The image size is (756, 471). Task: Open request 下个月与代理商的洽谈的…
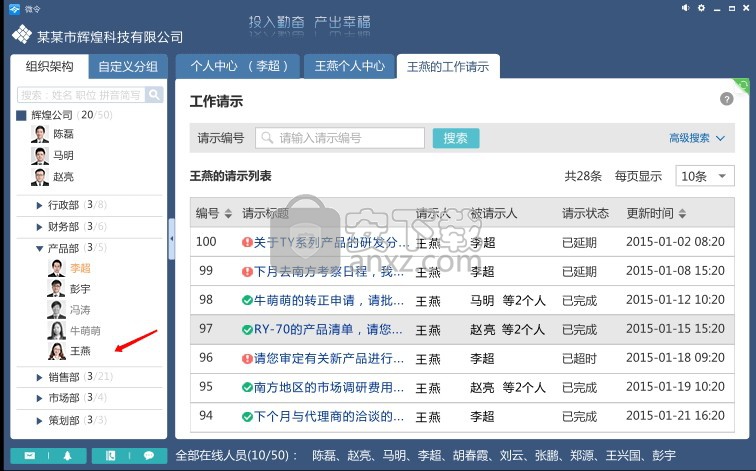click(329, 417)
